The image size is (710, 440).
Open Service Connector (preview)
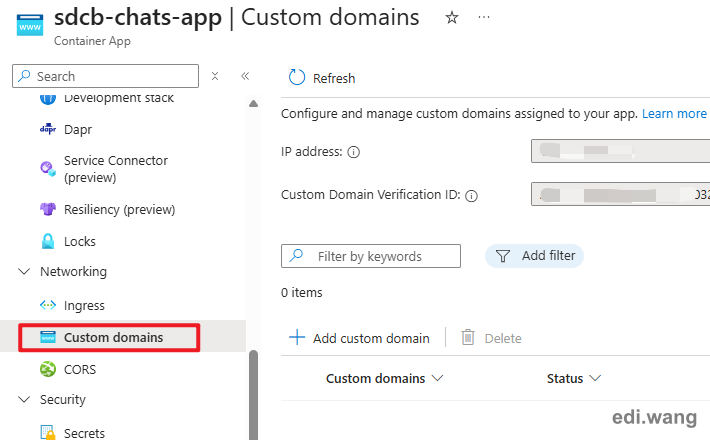(x=116, y=169)
